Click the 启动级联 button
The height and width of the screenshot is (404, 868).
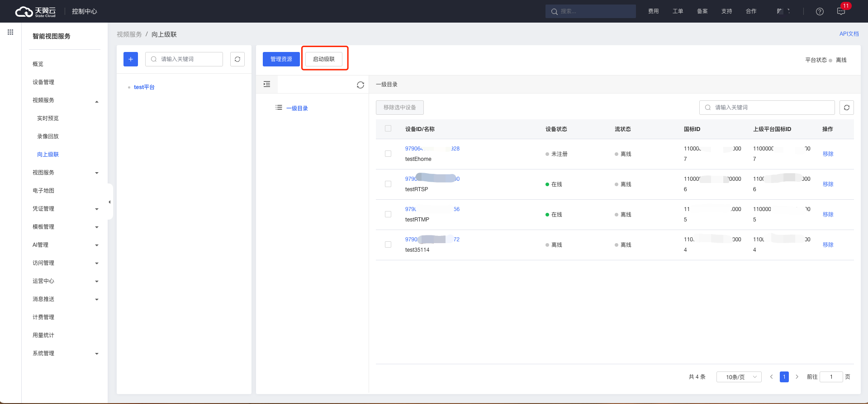click(324, 59)
